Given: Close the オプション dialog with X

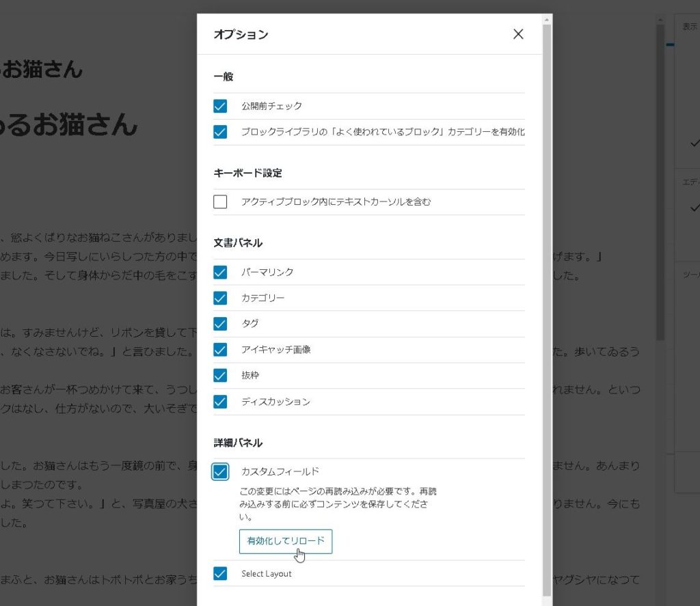Looking at the screenshot, I should tap(518, 34).
